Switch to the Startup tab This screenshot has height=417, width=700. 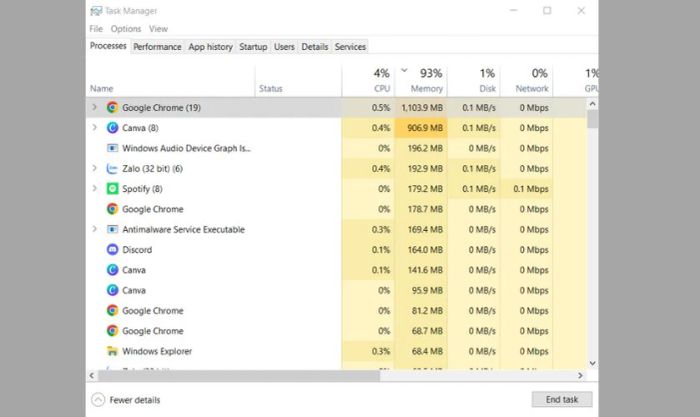coord(253,47)
